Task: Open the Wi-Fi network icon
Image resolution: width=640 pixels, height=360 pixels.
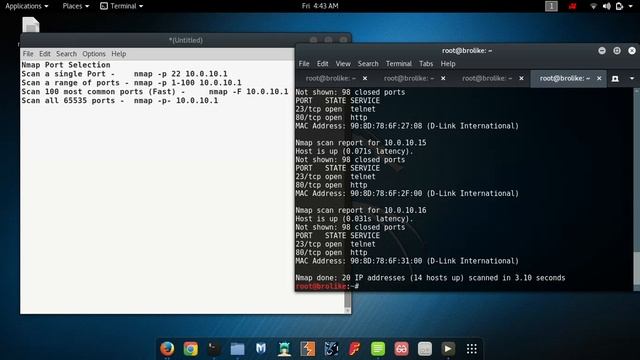Action: [593, 6]
